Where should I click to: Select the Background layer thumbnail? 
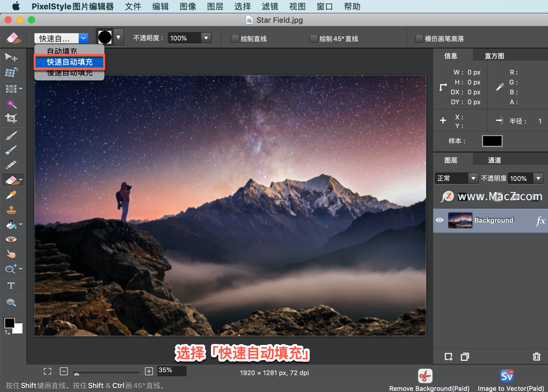click(460, 220)
